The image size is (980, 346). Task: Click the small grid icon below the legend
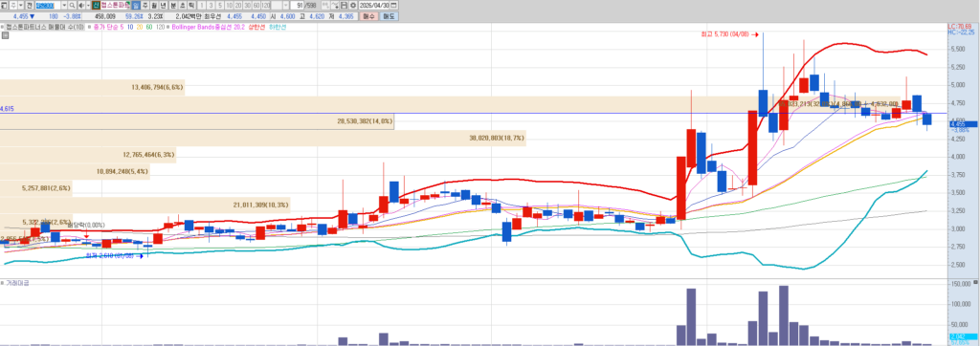[5, 35]
